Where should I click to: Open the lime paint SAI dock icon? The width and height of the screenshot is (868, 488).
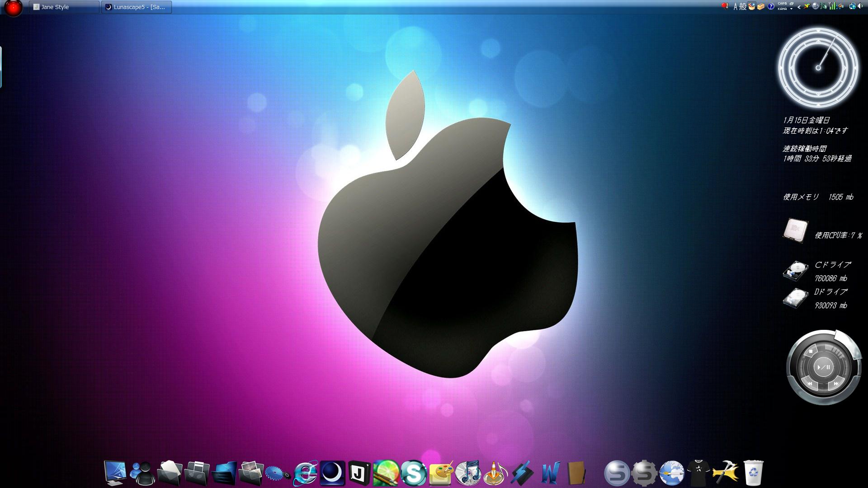click(386, 473)
